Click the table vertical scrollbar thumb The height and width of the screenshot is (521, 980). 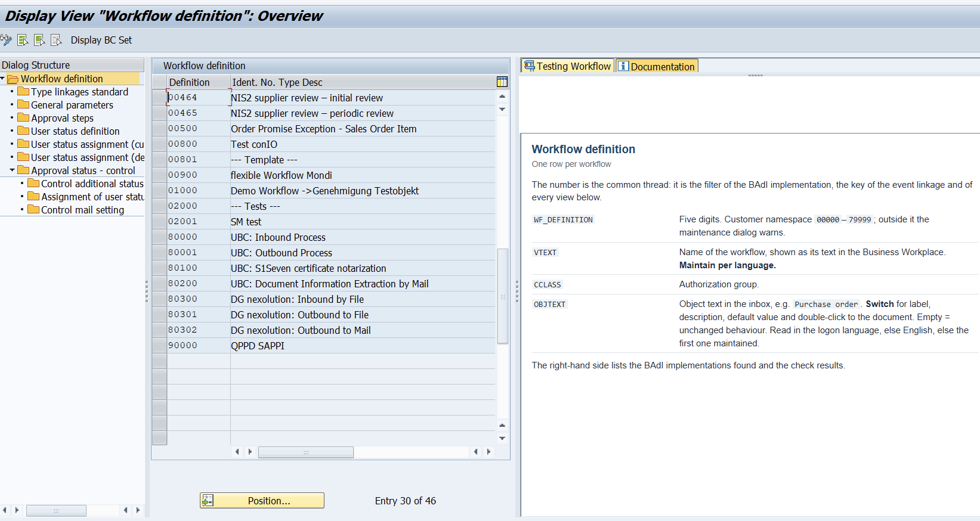click(502, 296)
